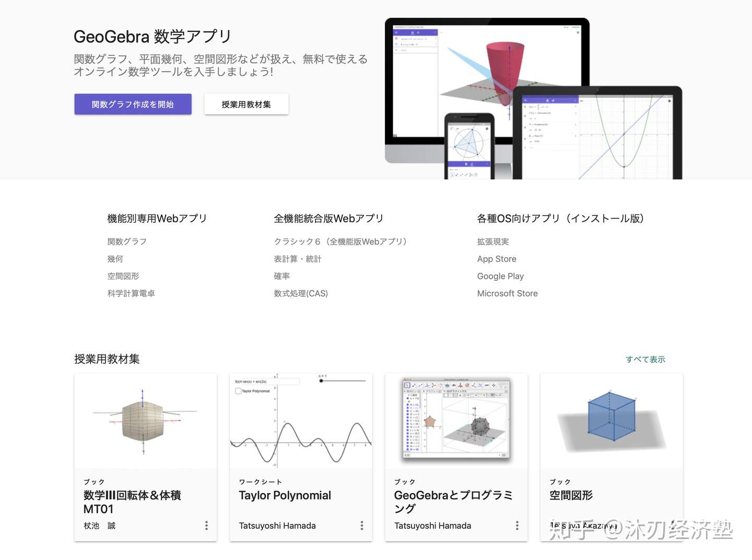Click the すべて表示 link
The width and height of the screenshot is (752, 560).
coord(645,359)
